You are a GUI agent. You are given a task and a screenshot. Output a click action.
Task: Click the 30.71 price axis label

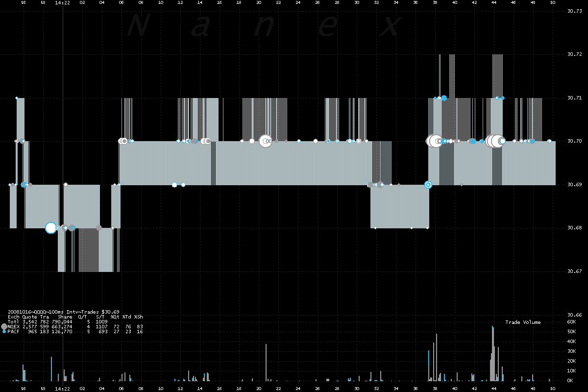click(x=574, y=98)
